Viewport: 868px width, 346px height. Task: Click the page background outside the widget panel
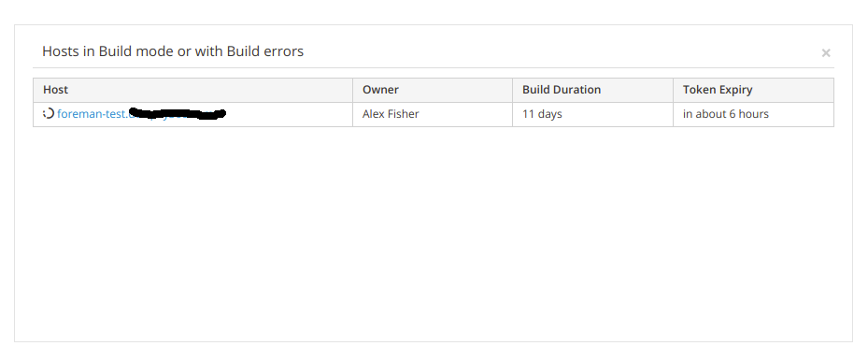pos(434,11)
